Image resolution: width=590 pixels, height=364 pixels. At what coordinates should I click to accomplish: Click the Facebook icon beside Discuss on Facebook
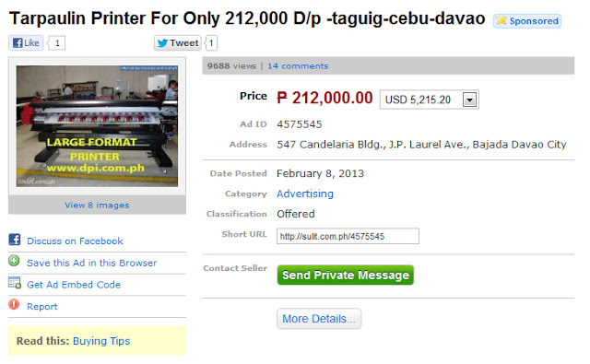pos(15,240)
